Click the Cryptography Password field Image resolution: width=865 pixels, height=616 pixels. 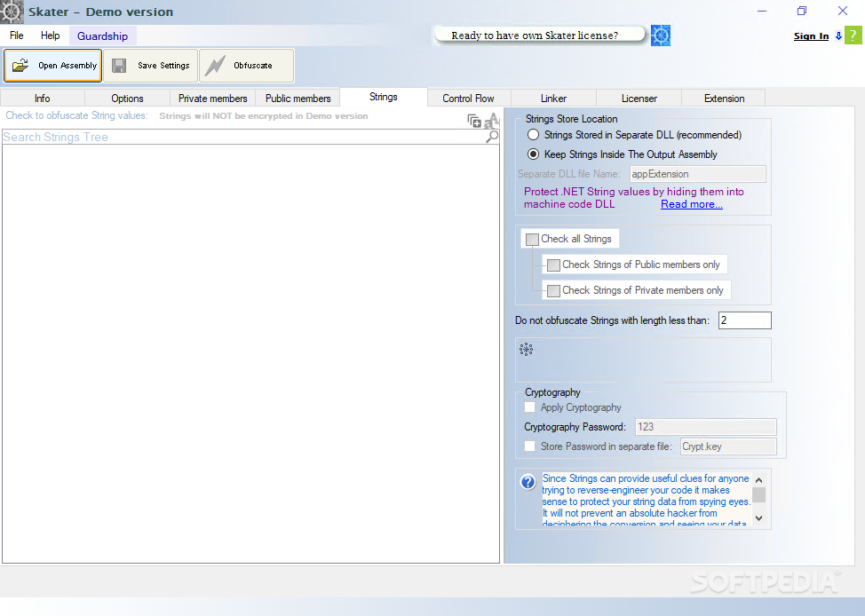pos(706,427)
